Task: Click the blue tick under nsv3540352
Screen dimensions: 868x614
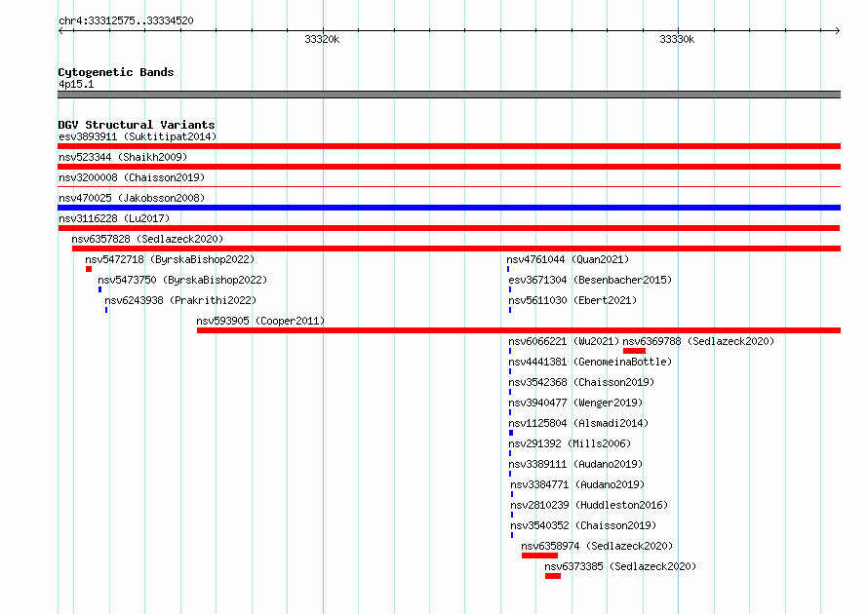Action: pos(512,535)
